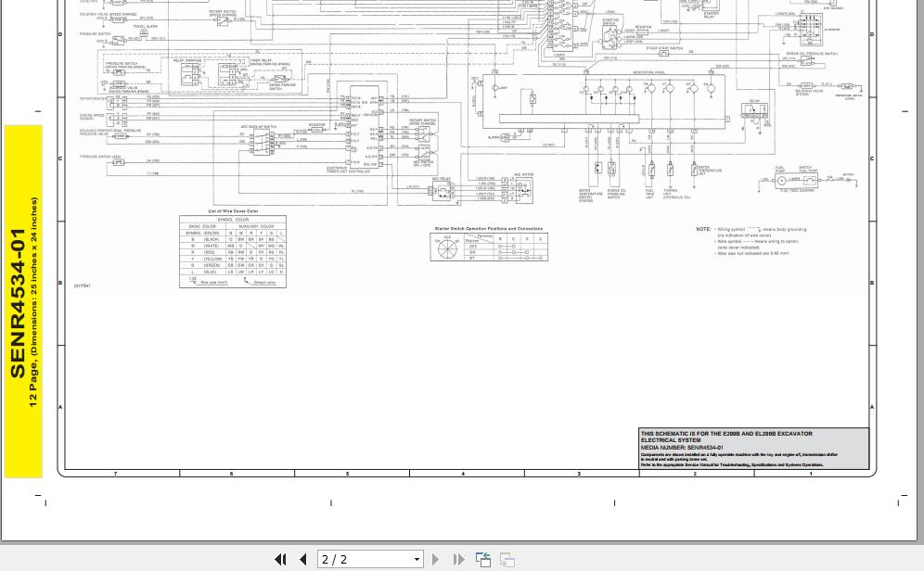Image resolution: width=924 pixels, height=571 pixels.
Task: Click the List of Wire Cover Color table
Action: (232, 248)
